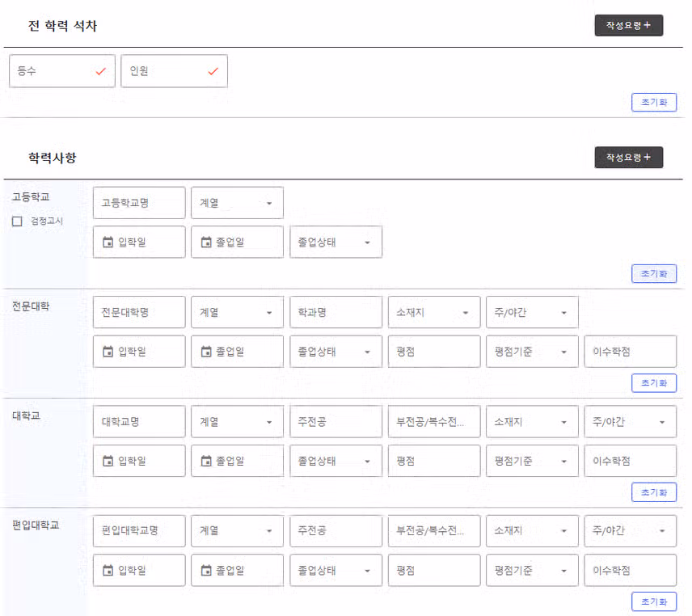Click the calendar icon in 고등학교 졸업일
Viewport: 692px width, 616px height.
click(x=208, y=243)
